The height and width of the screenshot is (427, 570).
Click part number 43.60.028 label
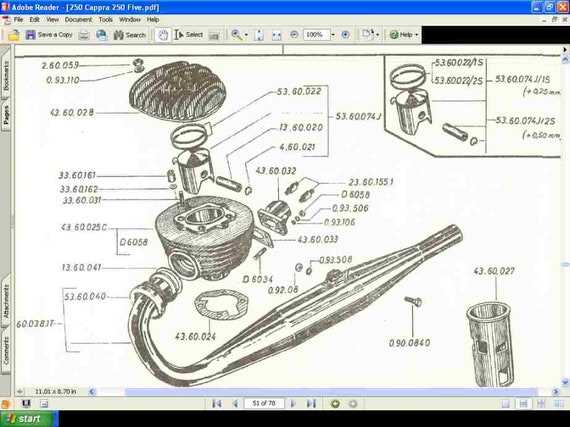[72, 112]
